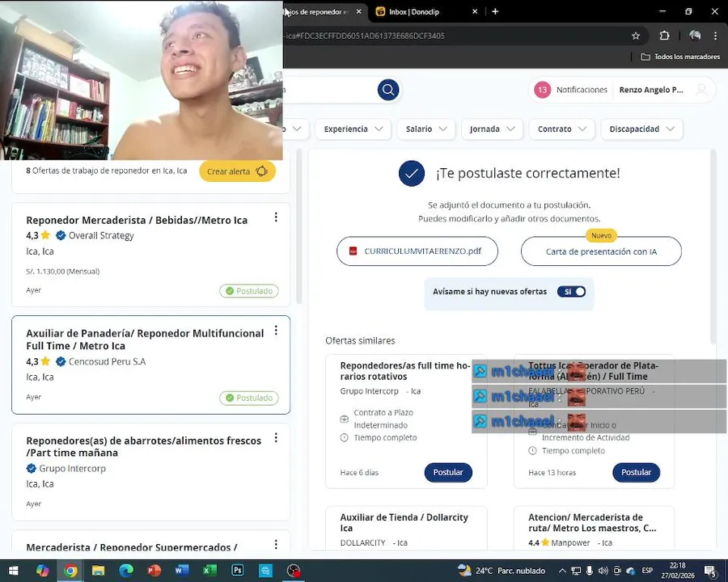The height and width of the screenshot is (582, 728).
Task: Open Photoshop from the taskbar
Action: coord(237,571)
